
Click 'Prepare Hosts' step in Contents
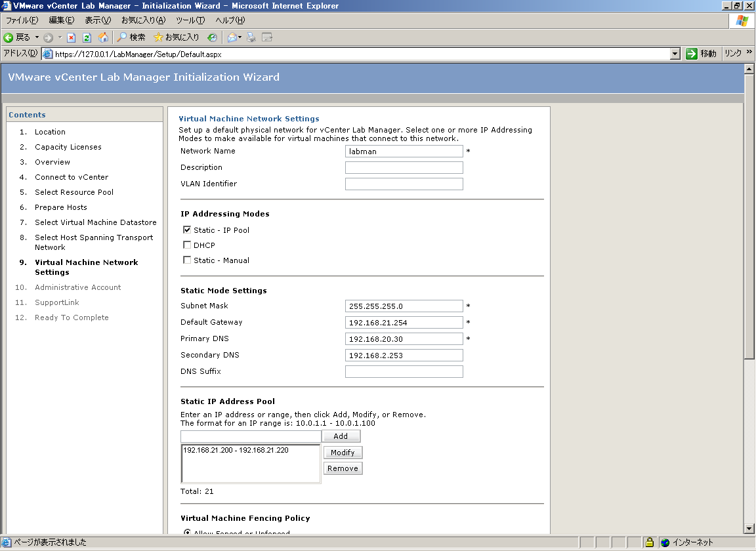click(61, 207)
